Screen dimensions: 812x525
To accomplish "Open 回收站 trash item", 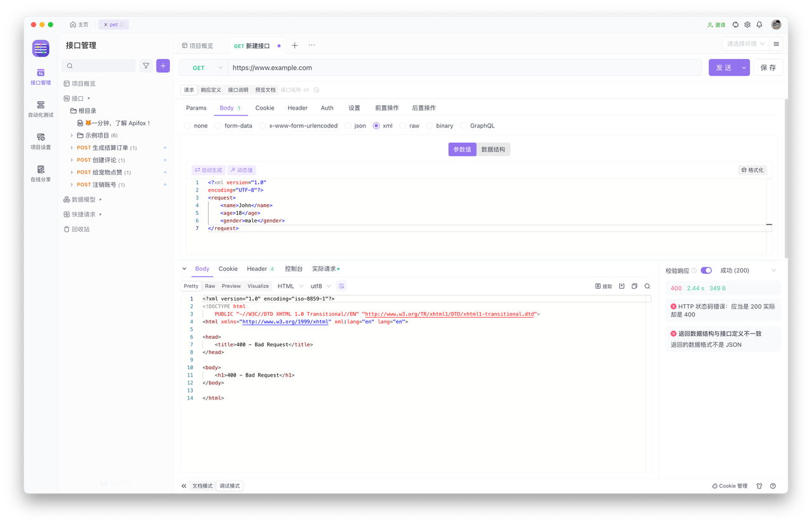I will click(x=77, y=229).
